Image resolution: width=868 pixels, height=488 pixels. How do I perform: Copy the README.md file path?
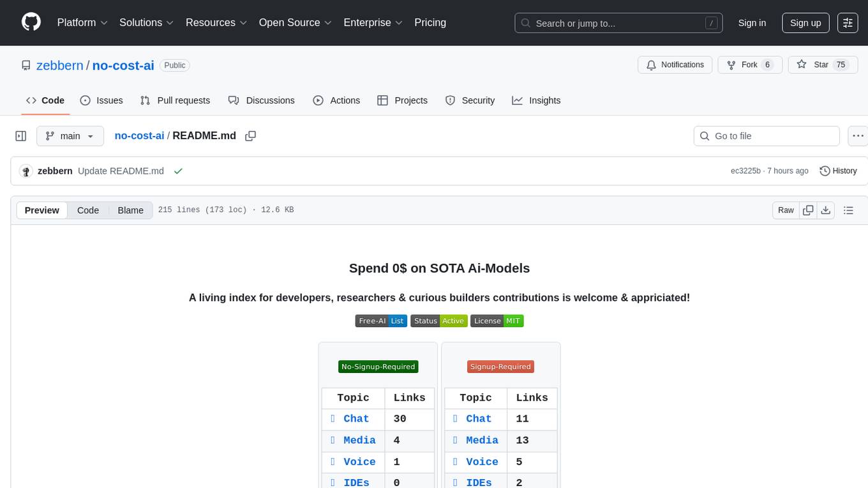[251, 136]
